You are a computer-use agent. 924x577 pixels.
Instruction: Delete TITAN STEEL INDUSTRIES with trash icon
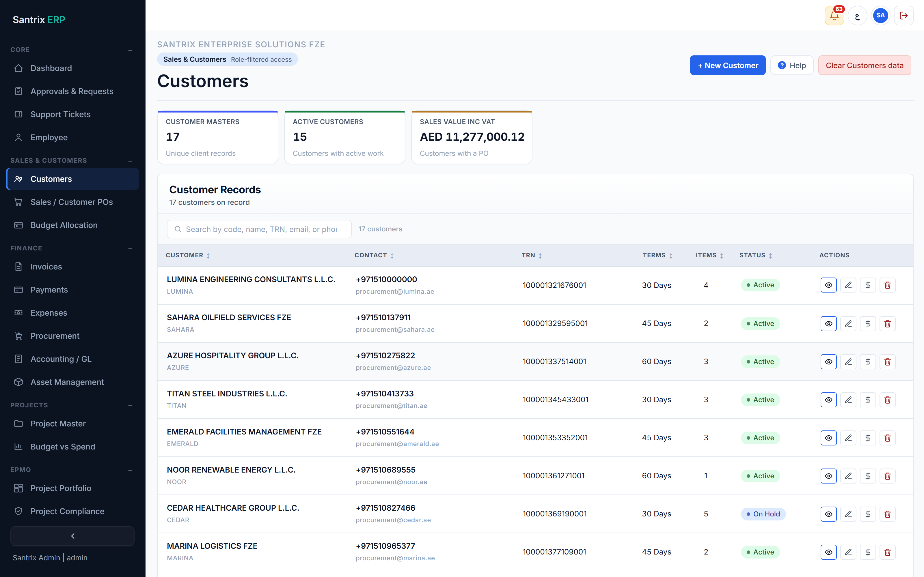[887, 400]
